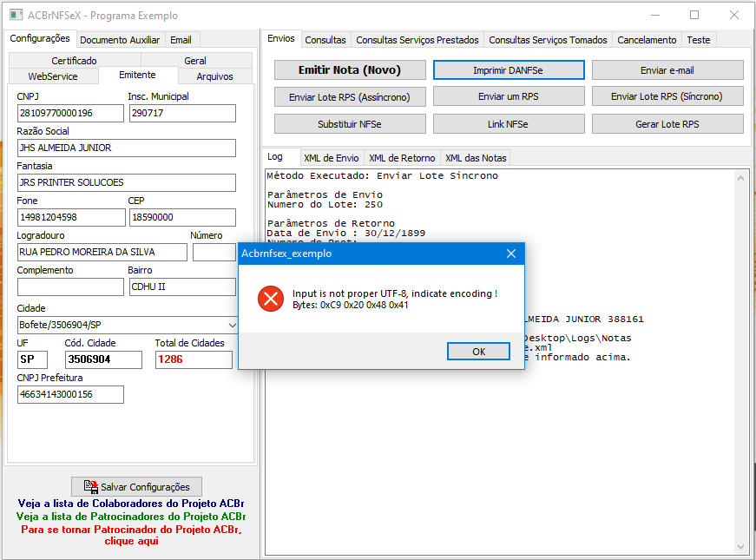756x560 pixels.
Task: Open the Cidade dropdown showing Bofete/3506904/SP
Action: pyautogui.click(x=232, y=325)
